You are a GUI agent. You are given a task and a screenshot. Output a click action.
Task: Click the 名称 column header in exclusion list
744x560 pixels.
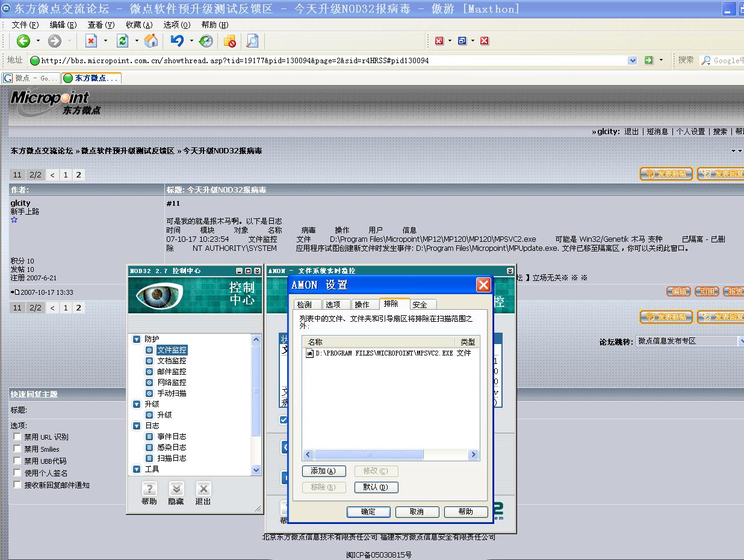click(x=378, y=342)
